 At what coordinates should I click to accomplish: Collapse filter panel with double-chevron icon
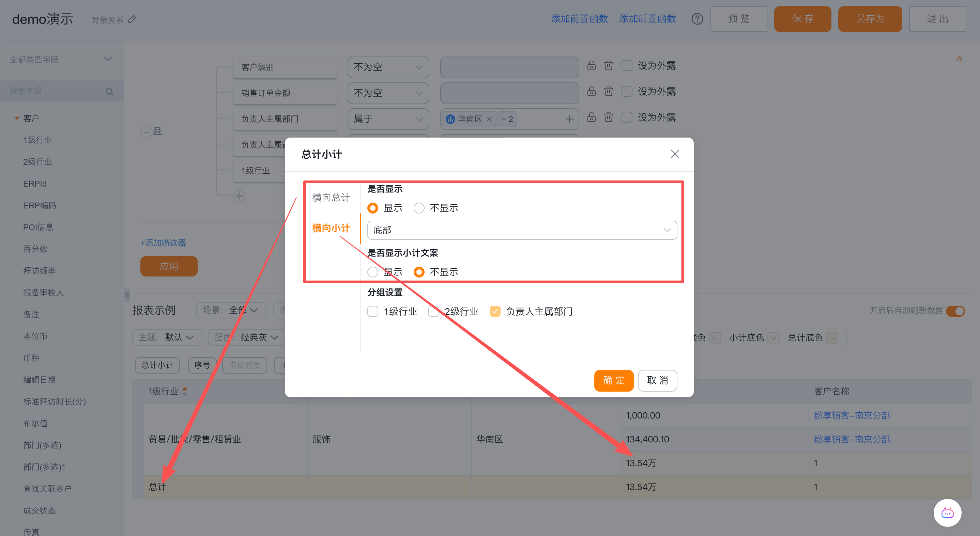959,59
